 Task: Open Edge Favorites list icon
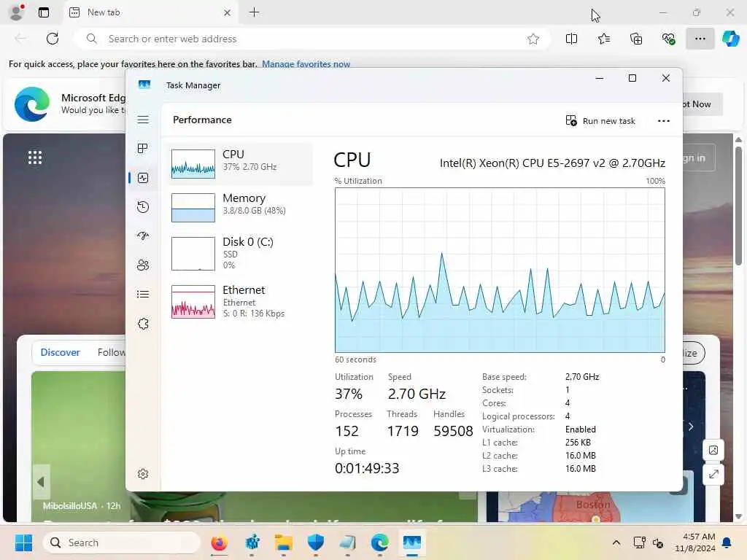pyautogui.click(x=603, y=39)
